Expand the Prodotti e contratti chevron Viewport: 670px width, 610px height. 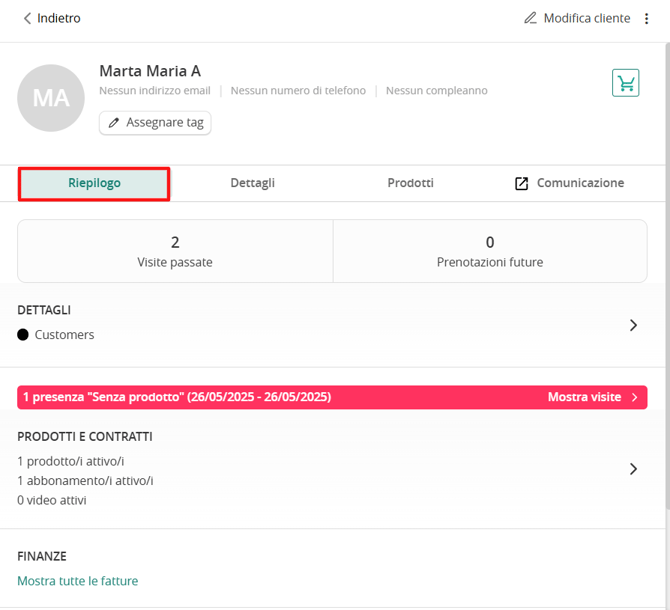633,469
